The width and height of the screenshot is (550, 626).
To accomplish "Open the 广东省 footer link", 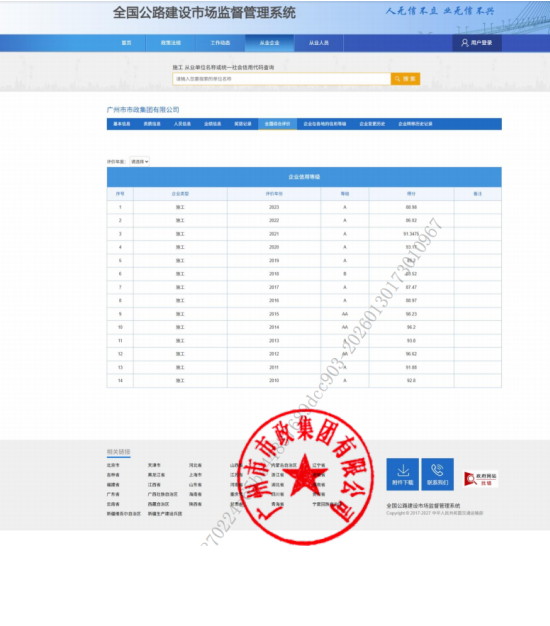I will (x=113, y=494).
